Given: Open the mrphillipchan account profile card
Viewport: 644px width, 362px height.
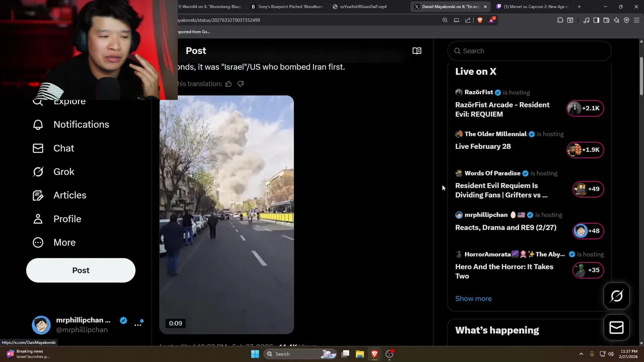Looking at the screenshot, I should click(88, 325).
